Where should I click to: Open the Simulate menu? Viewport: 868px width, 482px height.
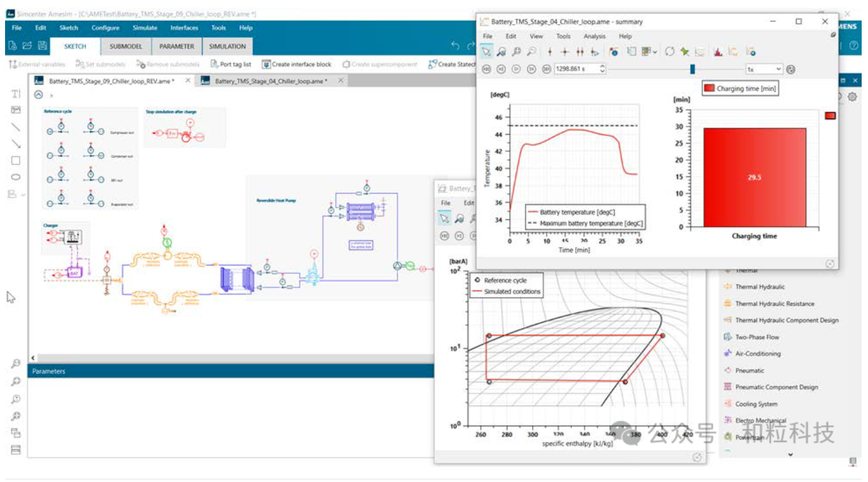[145, 28]
